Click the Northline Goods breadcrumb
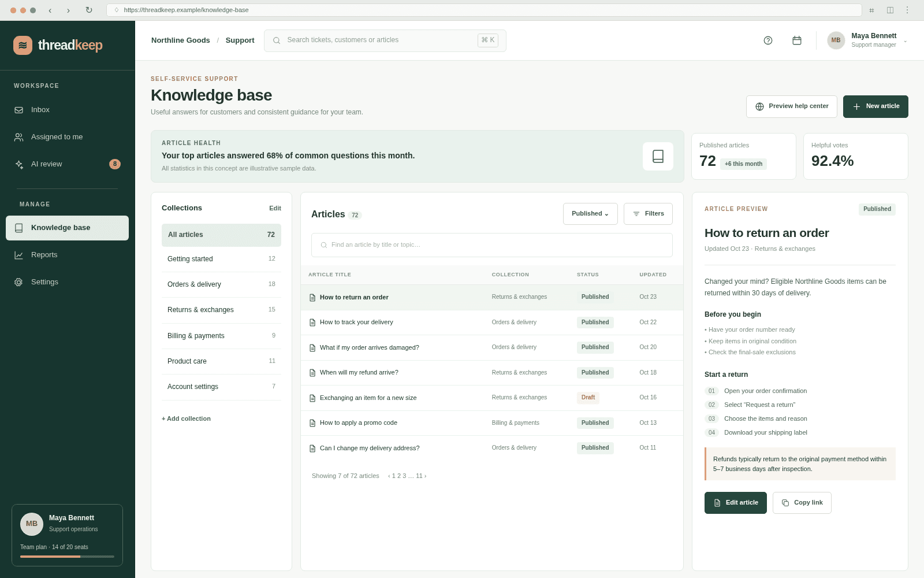 (180, 40)
